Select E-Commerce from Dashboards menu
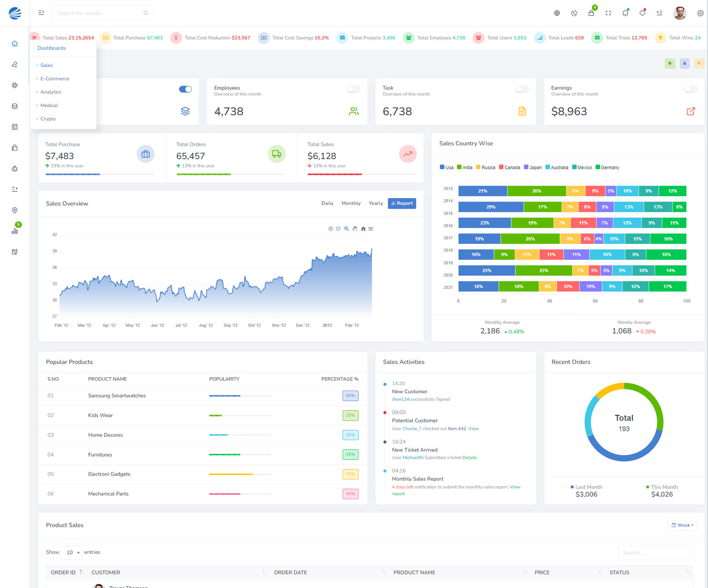The width and height of the screenshot is (708, 588). (55, 79)
